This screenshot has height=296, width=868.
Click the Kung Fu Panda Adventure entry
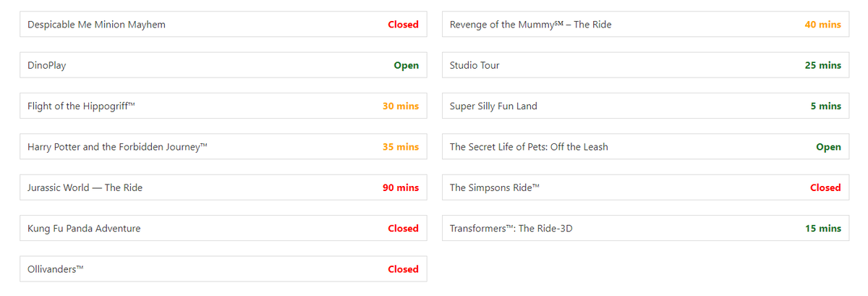84,228
